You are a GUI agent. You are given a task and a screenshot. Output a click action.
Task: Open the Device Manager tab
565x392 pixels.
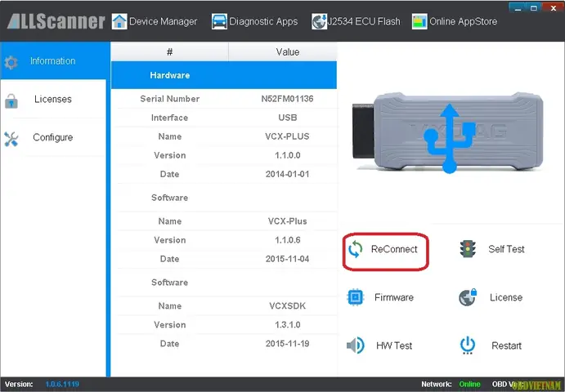pos(154,21)
